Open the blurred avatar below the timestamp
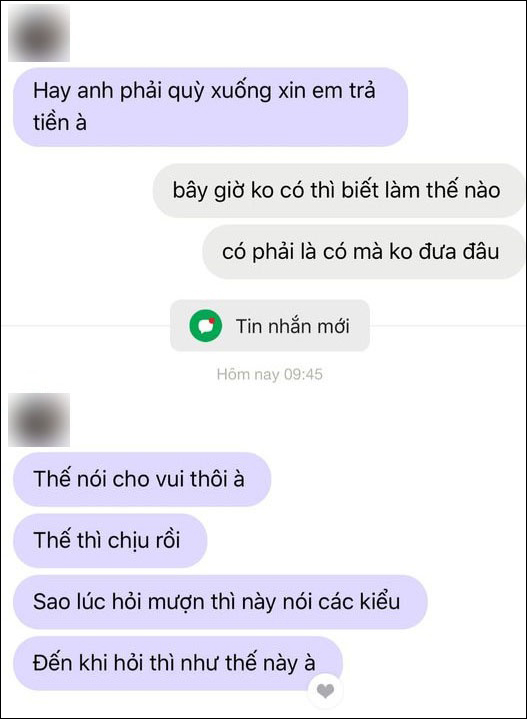Viewport: 527px width, 719px height. pos(39,420)
